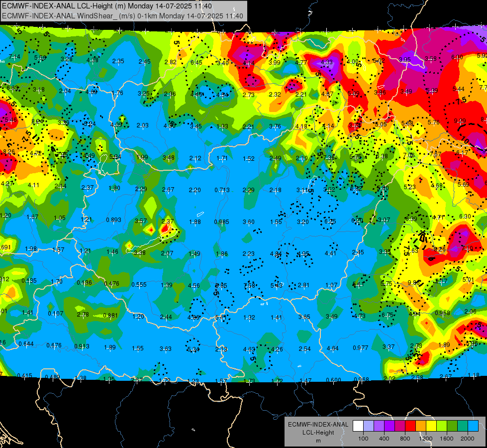Click the wind shear value 0.555
This screenshot has width=487, height=448.
139,284
